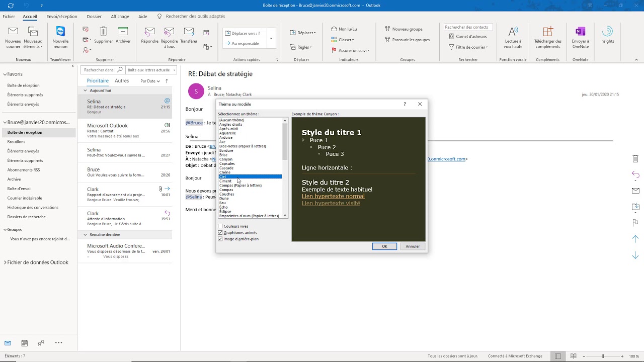Click the Nouveau courrier icon
644x362 pixels.
coord(13,32)
